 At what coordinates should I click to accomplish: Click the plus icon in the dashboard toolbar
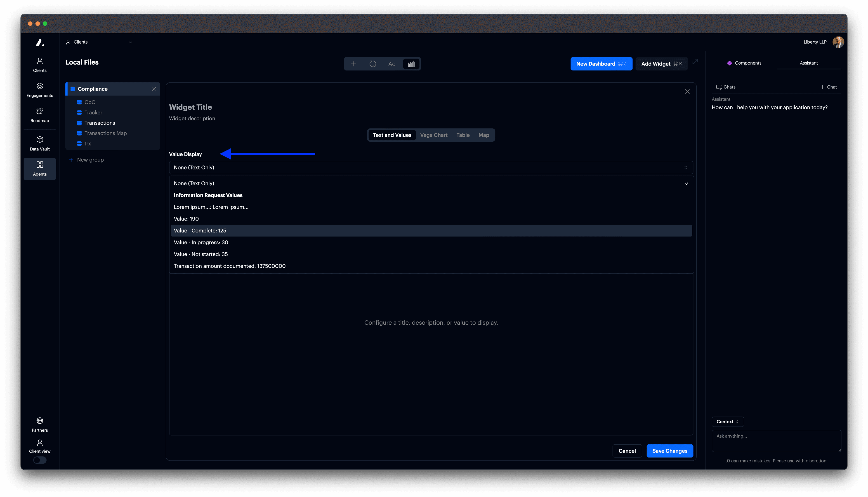354,63
